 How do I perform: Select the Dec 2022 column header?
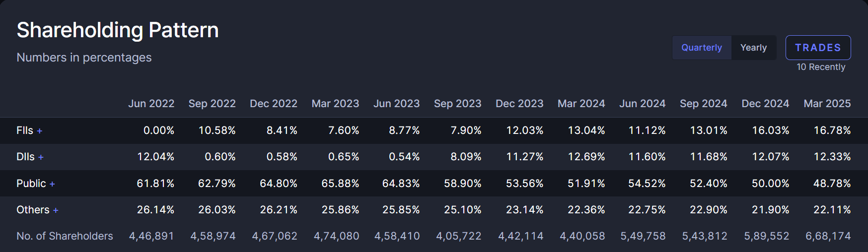pos(274,104)
